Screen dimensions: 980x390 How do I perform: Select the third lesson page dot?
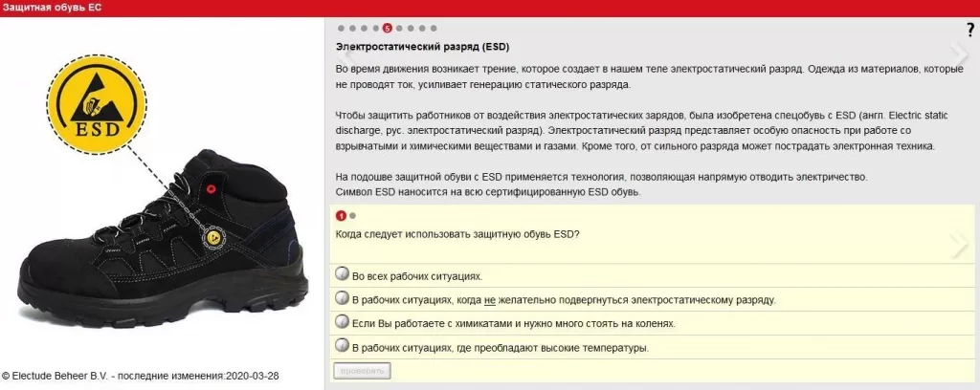[365, 28]
